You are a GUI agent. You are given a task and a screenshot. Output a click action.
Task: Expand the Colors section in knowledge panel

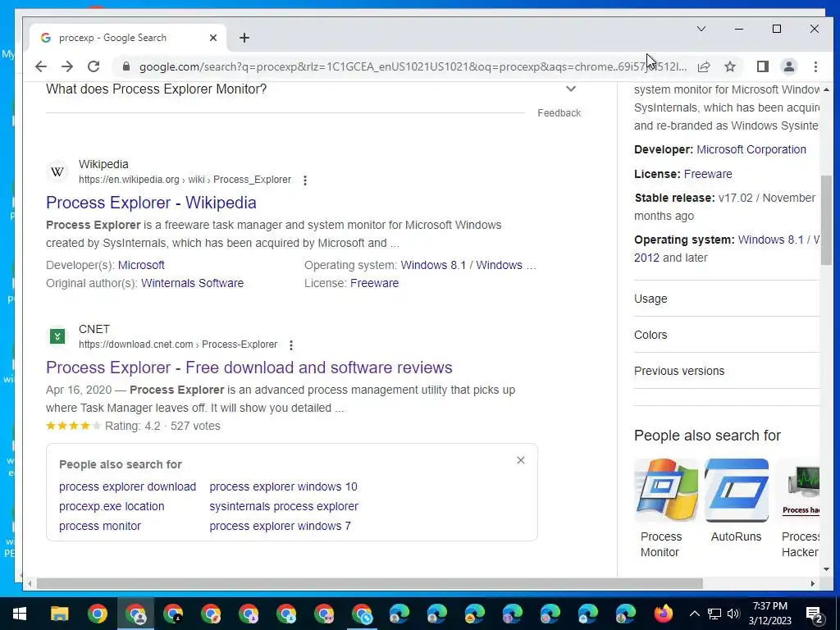click(x=727, y=335)
